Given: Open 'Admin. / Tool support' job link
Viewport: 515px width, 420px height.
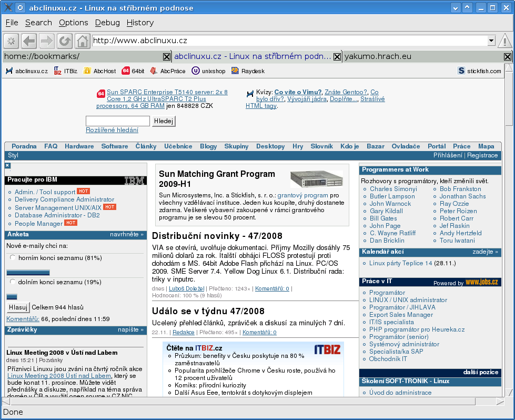Looking at the screenshot, I should (x=45, y=192).
